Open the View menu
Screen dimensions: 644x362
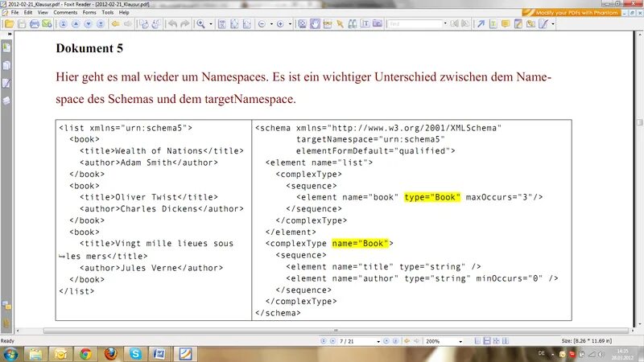43,13
